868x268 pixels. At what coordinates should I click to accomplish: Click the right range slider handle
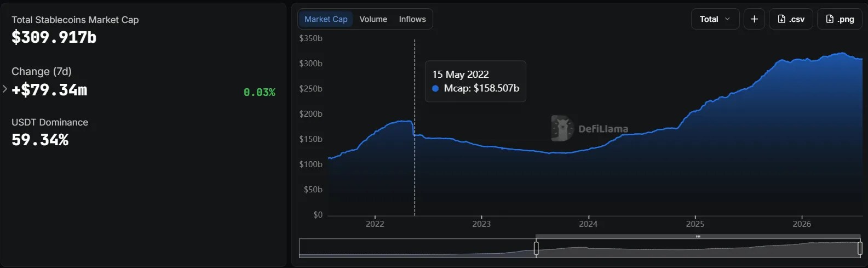(860, 248)
